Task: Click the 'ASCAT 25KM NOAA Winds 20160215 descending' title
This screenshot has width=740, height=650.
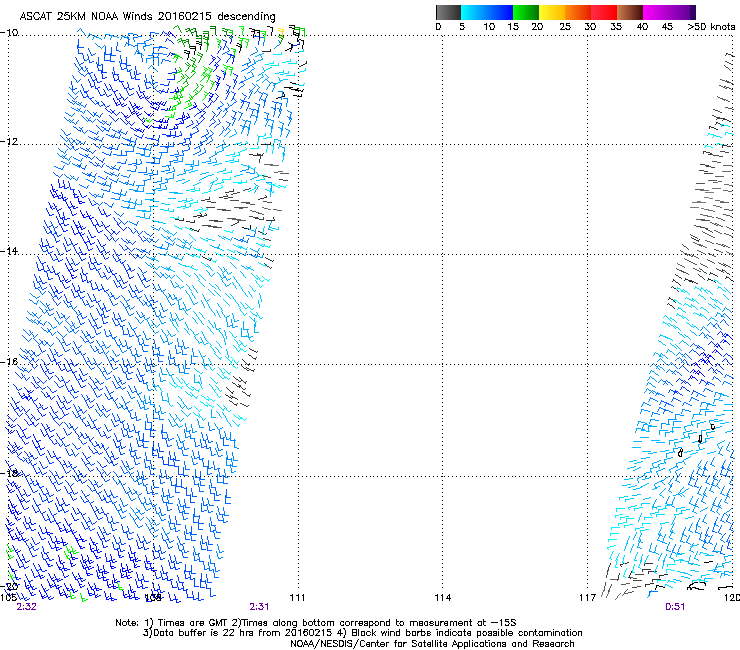Action: point(148,17)
